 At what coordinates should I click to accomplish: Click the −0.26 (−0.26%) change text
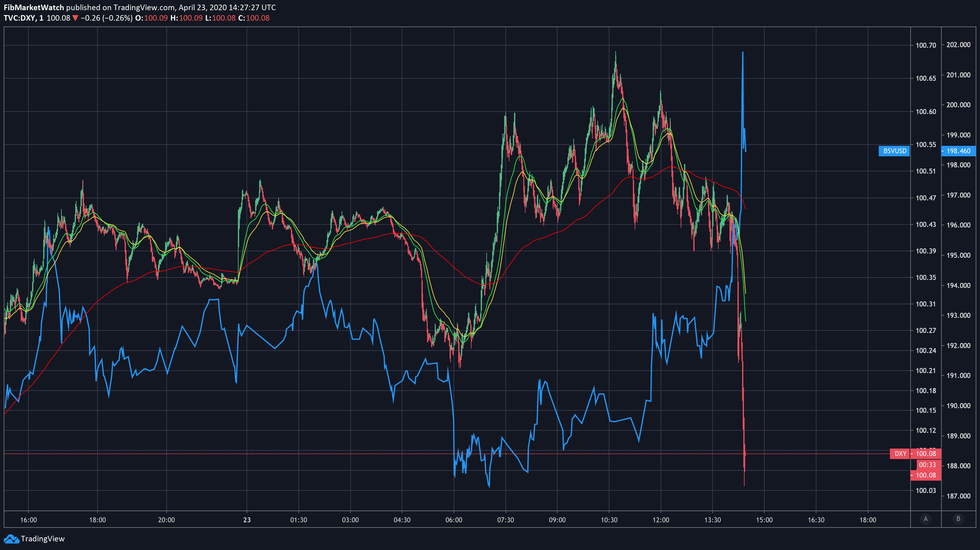pos(106,18)
